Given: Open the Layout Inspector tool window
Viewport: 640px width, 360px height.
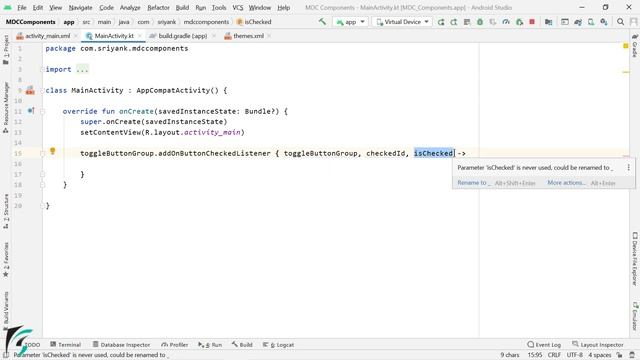Looking at the screenshot, I should (x=598, y=344).
